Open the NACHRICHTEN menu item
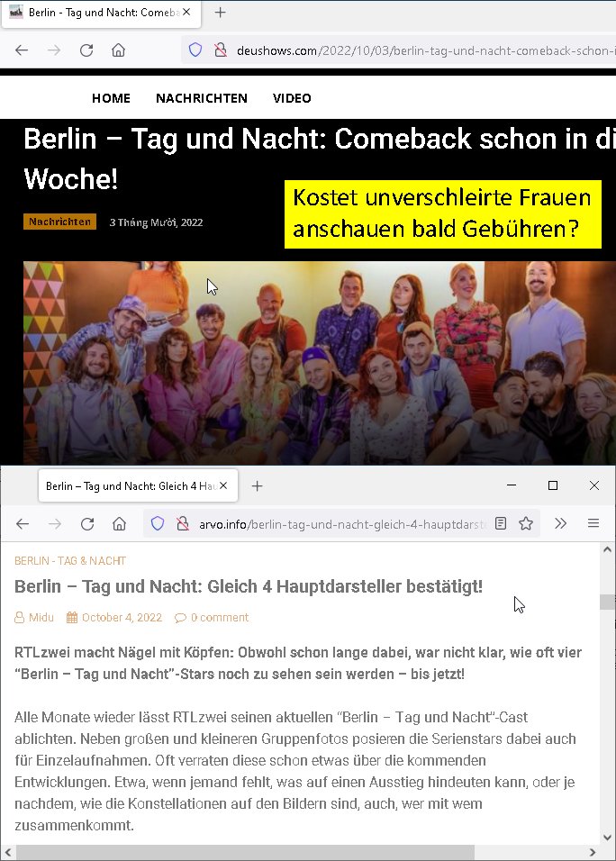 tap(202, 98)
